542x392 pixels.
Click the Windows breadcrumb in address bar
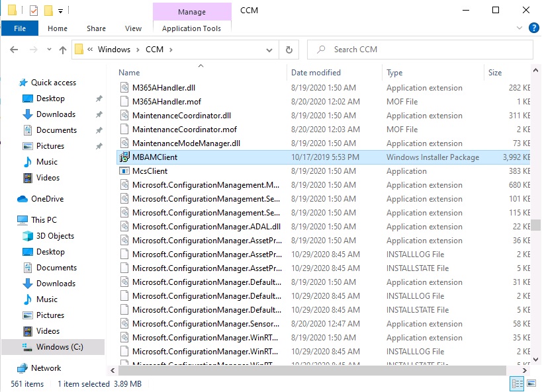point(114,50)
